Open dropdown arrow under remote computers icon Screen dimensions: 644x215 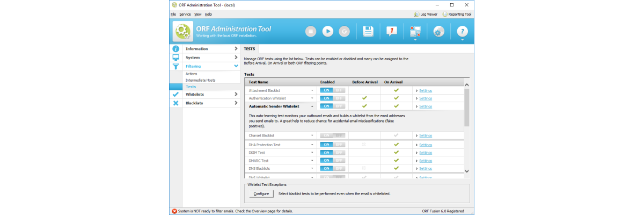[415, 40]
